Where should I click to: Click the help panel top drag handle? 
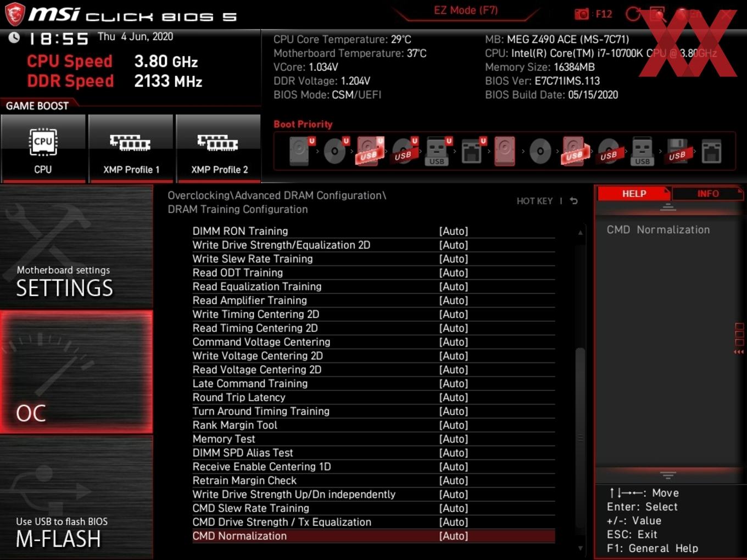click(x=668, y=207)
